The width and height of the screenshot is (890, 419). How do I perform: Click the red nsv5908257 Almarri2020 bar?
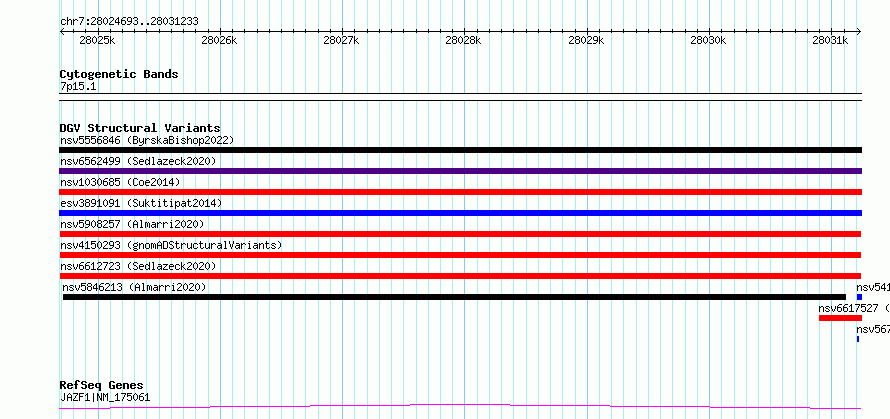pyautogui.click(x=460, y=234)
